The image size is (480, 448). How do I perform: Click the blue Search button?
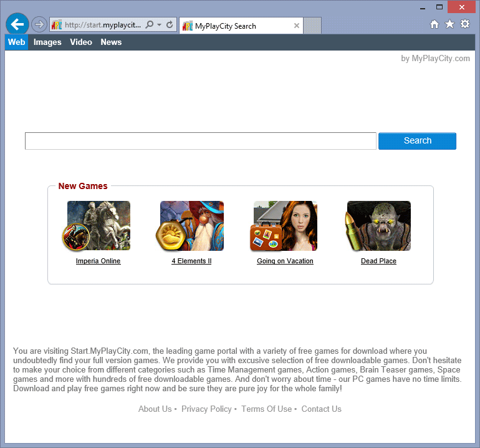pyautogui.click(x=417, y=141)
